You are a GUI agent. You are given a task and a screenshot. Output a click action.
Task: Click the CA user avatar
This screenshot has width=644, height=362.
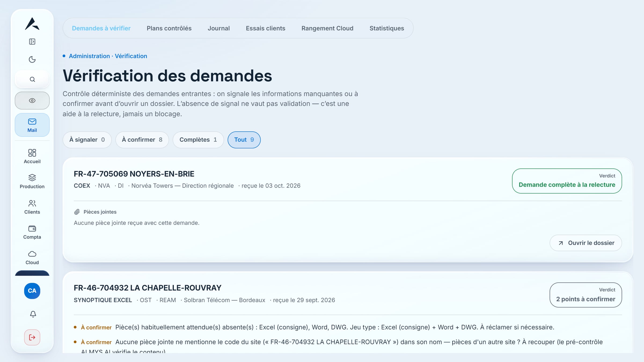click(32, 291)
